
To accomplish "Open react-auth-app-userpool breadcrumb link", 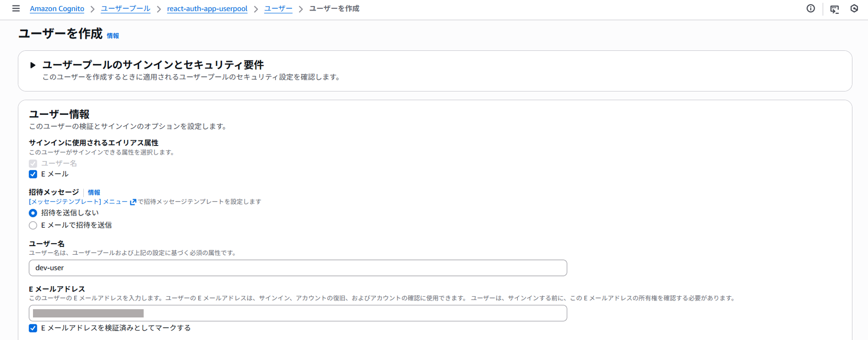I will tap(207, 9).
